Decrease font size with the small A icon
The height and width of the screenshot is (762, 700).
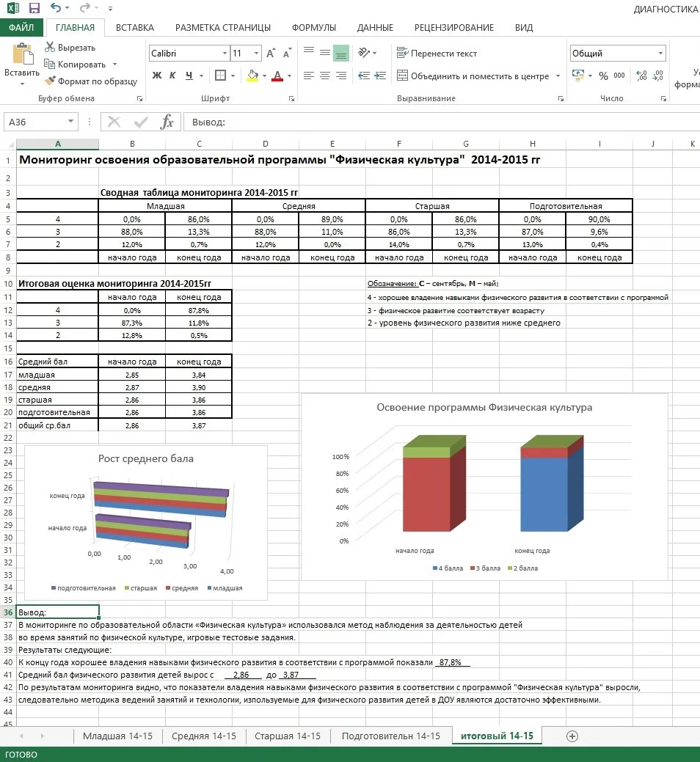point(287,53)
